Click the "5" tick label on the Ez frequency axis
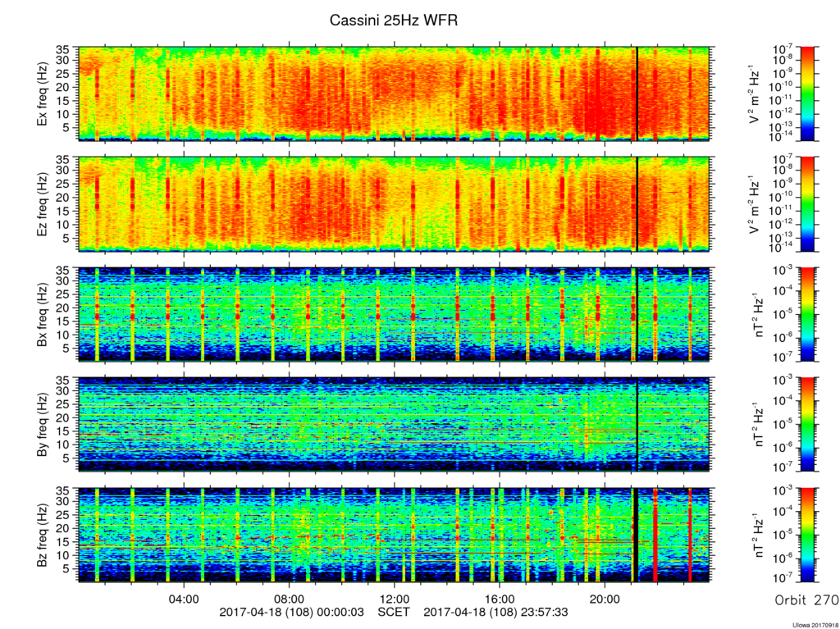This screenshot has height=629, width=840. [67, 237]
